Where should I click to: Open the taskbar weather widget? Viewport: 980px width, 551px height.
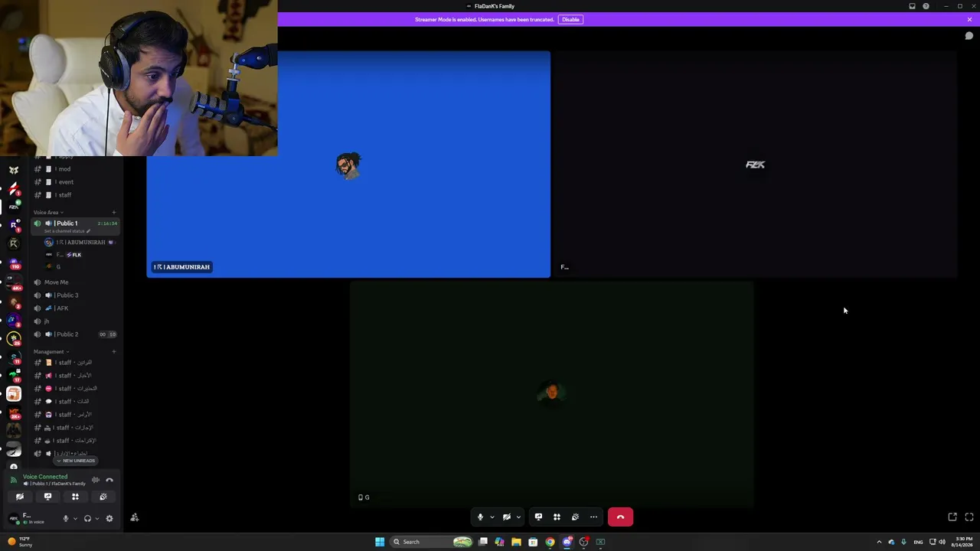point(20,542)
